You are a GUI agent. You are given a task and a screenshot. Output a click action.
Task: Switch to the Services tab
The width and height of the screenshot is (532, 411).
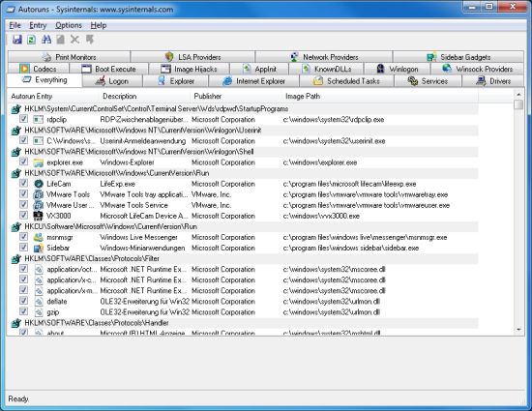point(428,81)
